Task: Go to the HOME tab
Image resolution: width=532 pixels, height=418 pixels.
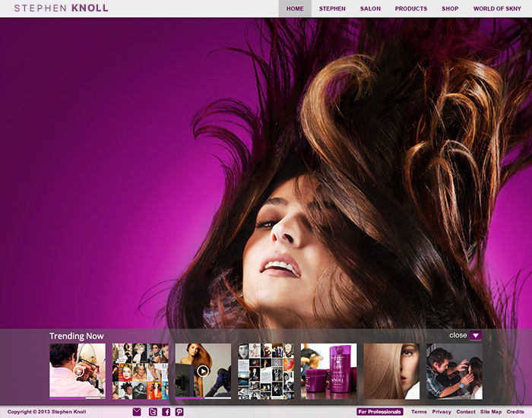Action: coord(295,8)
